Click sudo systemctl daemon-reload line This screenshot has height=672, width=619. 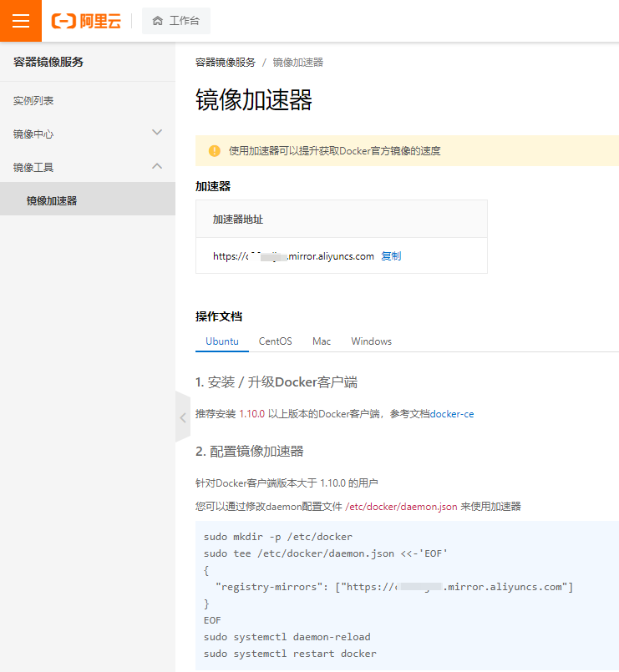(287, 637)
